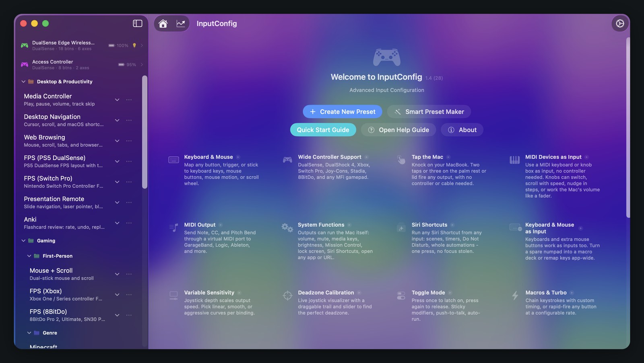The height and width of the screenshot is (363, 644).
Task: Open Help Guide button
Action: pos(398,130)
